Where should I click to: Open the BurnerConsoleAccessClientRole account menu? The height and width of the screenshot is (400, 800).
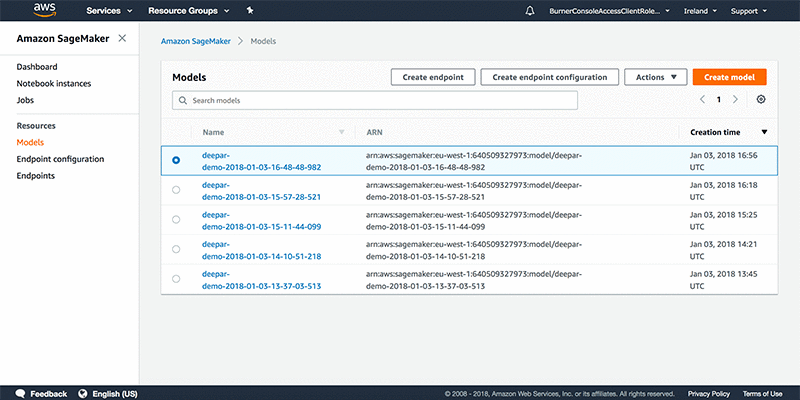[x=610, y=11]
